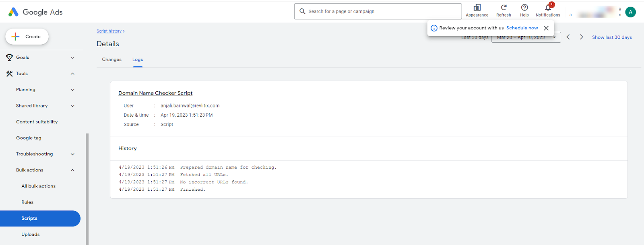Follow the Script history breadcrumb link

click(109, 31)
